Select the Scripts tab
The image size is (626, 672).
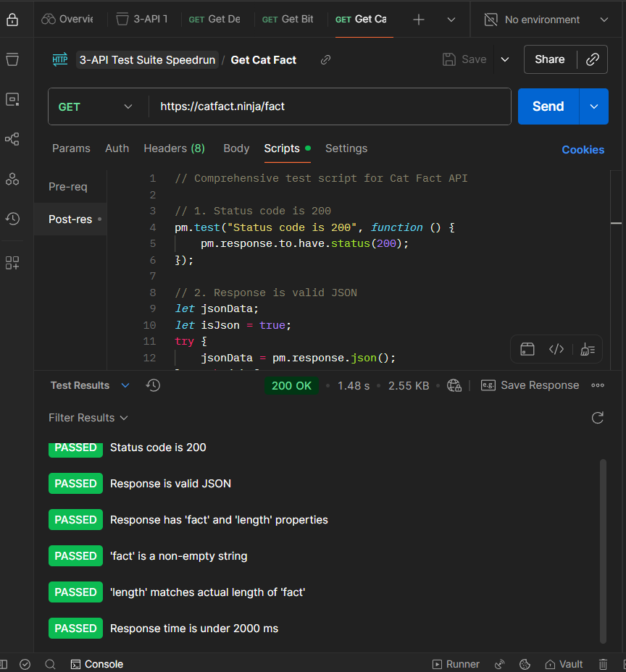pyautogui.click(x=287, y=148)
